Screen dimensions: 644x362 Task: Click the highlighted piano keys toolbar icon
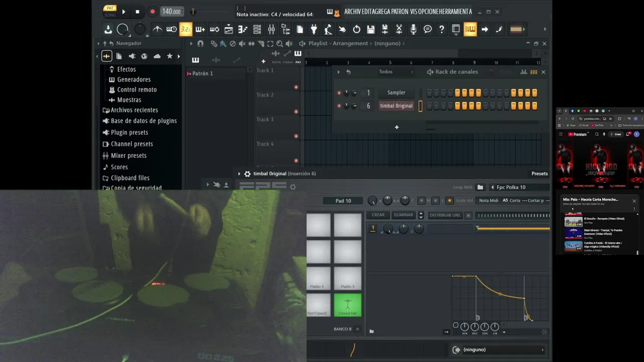click(470, 29)
